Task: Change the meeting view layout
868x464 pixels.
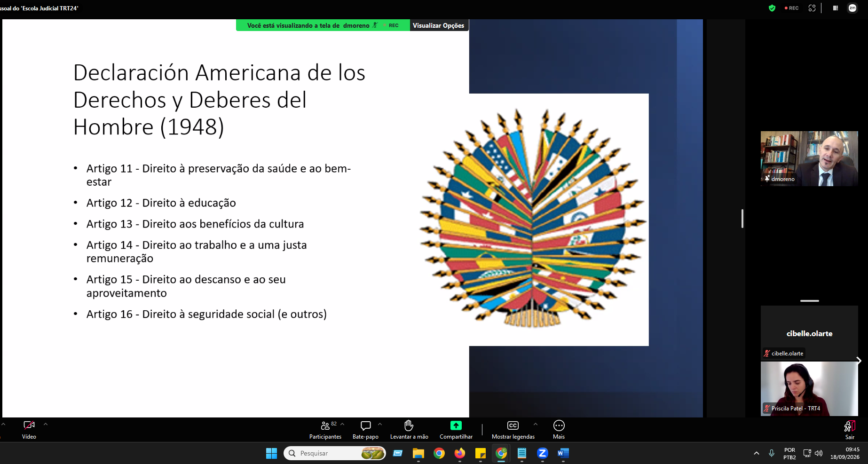Action: (x=836, y=8)
